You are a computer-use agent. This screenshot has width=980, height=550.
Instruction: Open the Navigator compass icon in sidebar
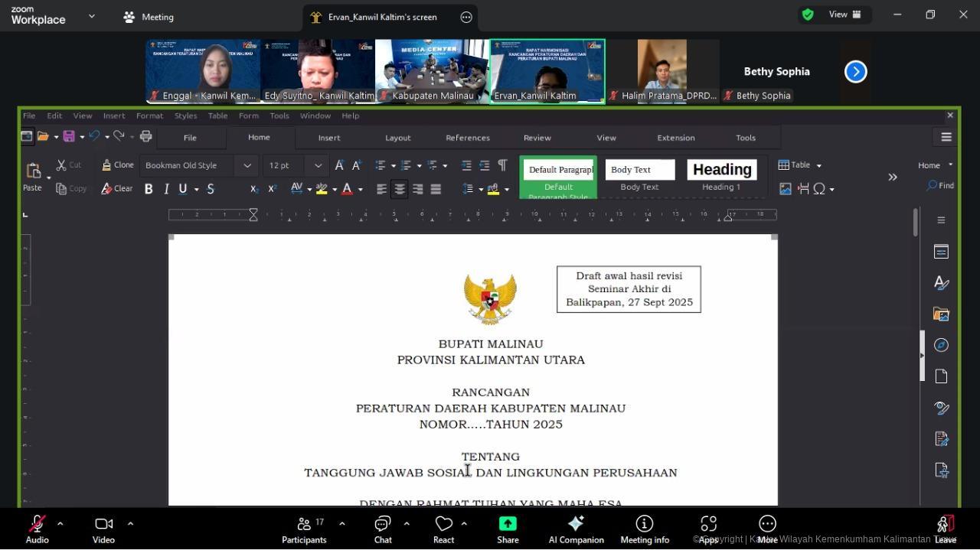941,345
